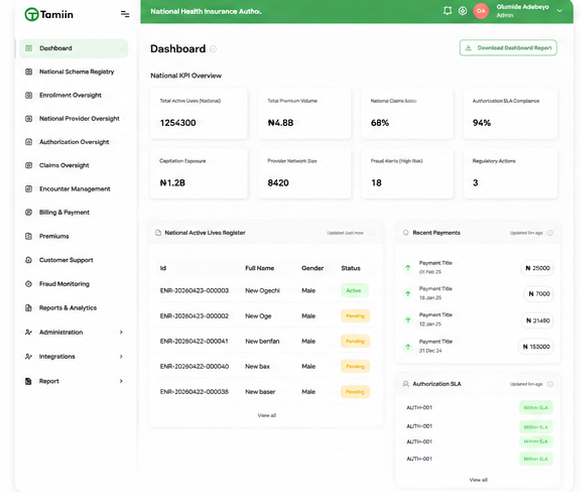Click the Report sidebar icon
This screenshot has height=492, width=581.
[x=29, y=381]
